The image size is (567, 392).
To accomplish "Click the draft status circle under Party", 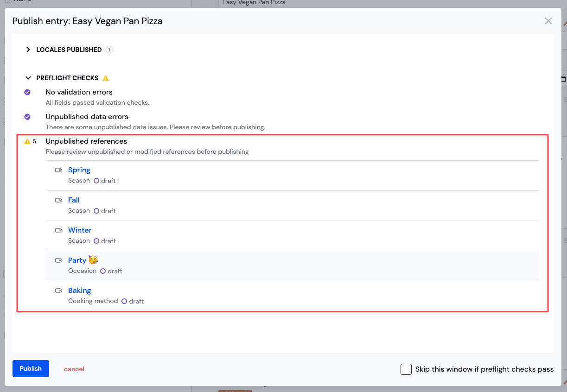I will pos(103,271).
